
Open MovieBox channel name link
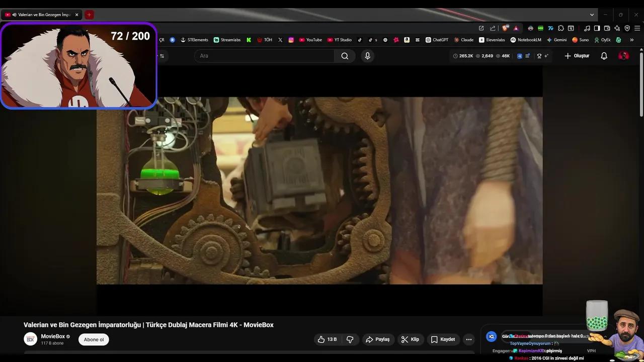pyautogui.click(x=53, y=336)
